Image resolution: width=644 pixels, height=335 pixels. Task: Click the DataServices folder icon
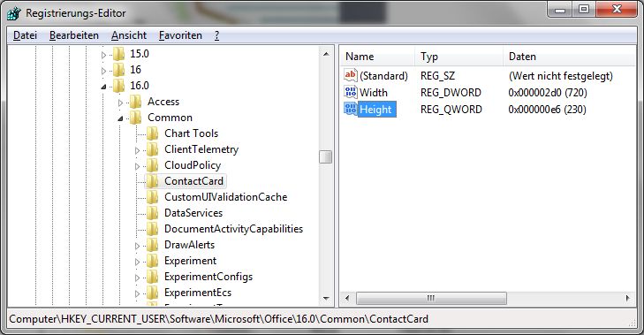(x=152, y=213)
